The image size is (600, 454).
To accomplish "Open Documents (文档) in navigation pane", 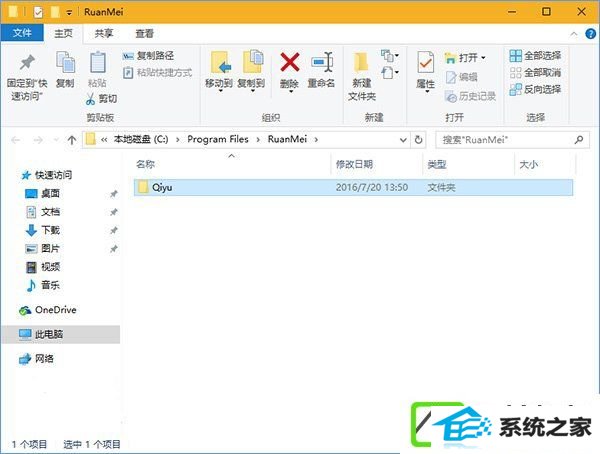I will click(42, 212).
